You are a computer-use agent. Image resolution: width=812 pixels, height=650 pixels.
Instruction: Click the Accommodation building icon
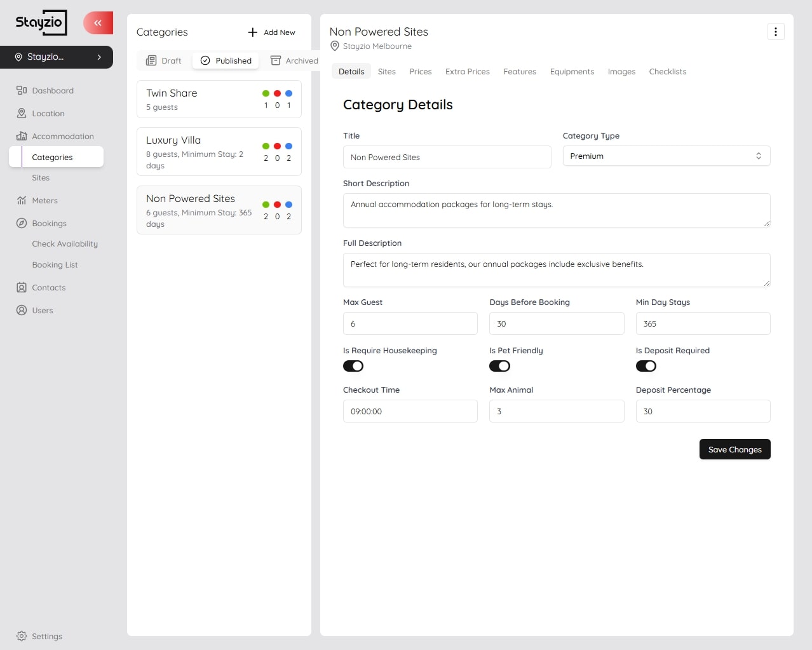(22, 136)
